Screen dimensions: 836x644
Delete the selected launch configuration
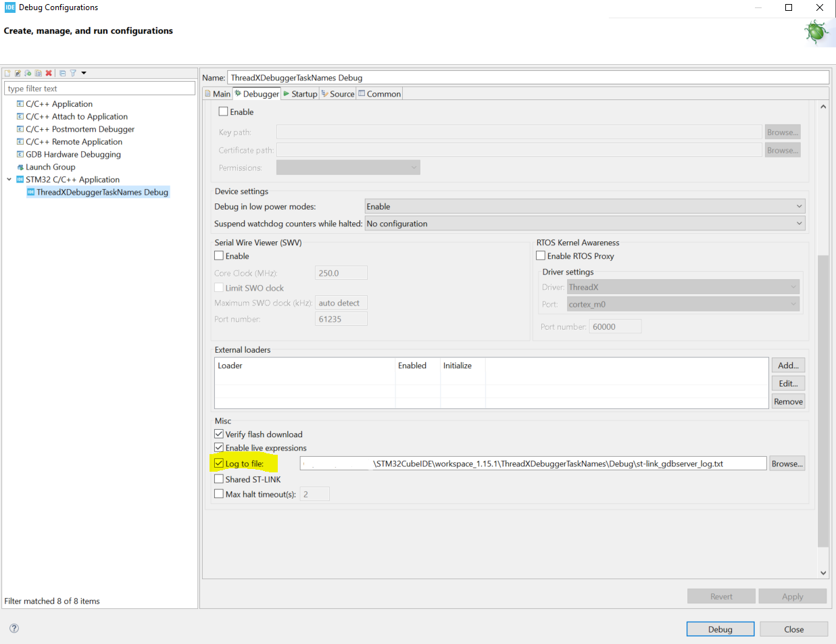(49, 72)
